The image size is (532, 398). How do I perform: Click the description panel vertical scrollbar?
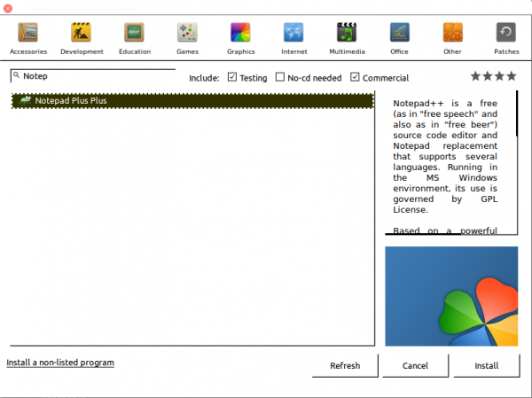click(517, 113)
